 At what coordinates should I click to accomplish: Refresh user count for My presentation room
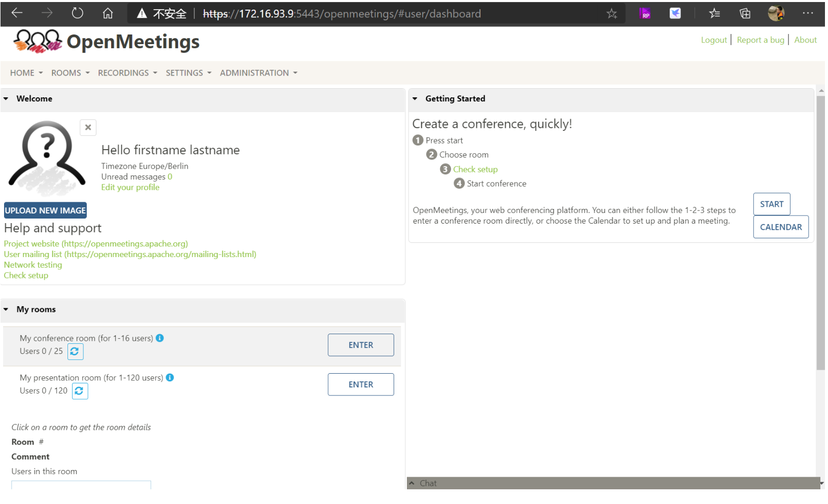(80, 391)
